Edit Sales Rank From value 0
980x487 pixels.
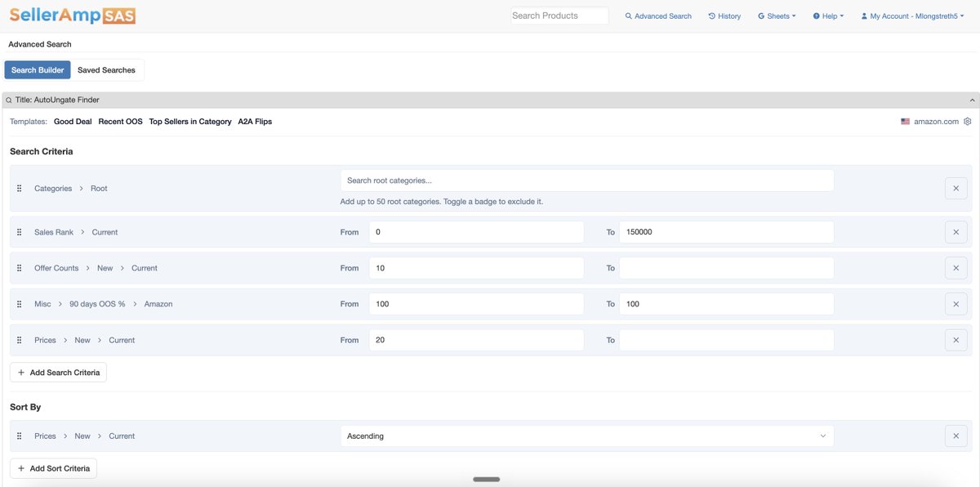coord(476,232)
